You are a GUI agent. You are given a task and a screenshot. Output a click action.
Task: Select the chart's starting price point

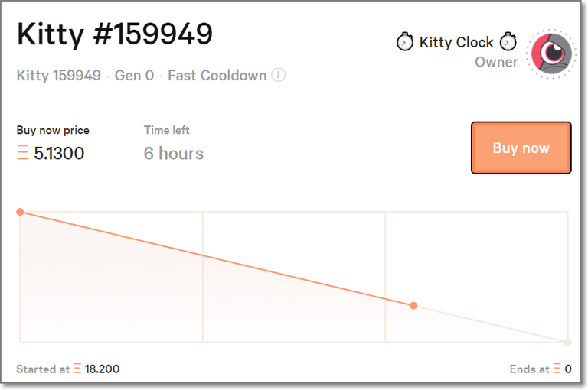pyautogui.click(x=20, y=212)
